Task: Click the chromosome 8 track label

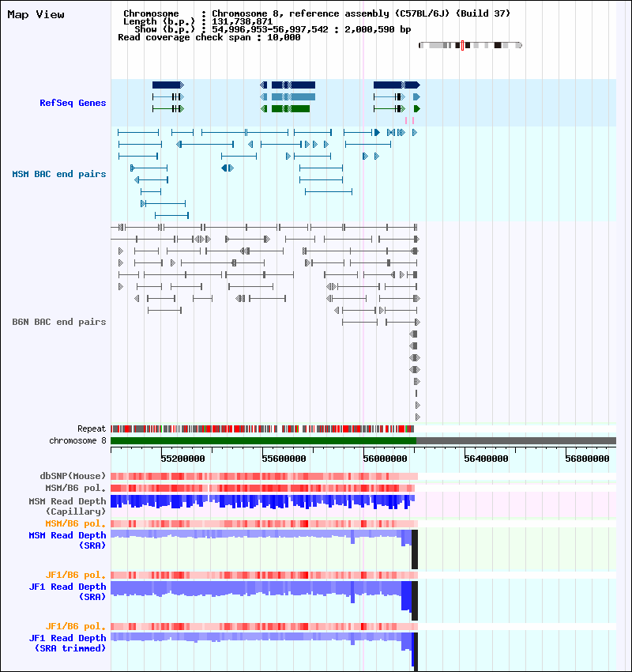Action: [x=77, y=440]
